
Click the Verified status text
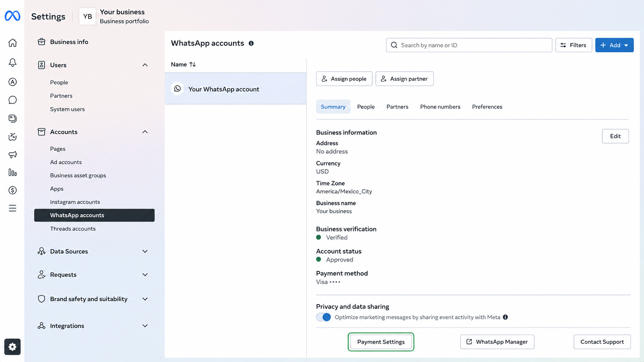pos(337,238)
